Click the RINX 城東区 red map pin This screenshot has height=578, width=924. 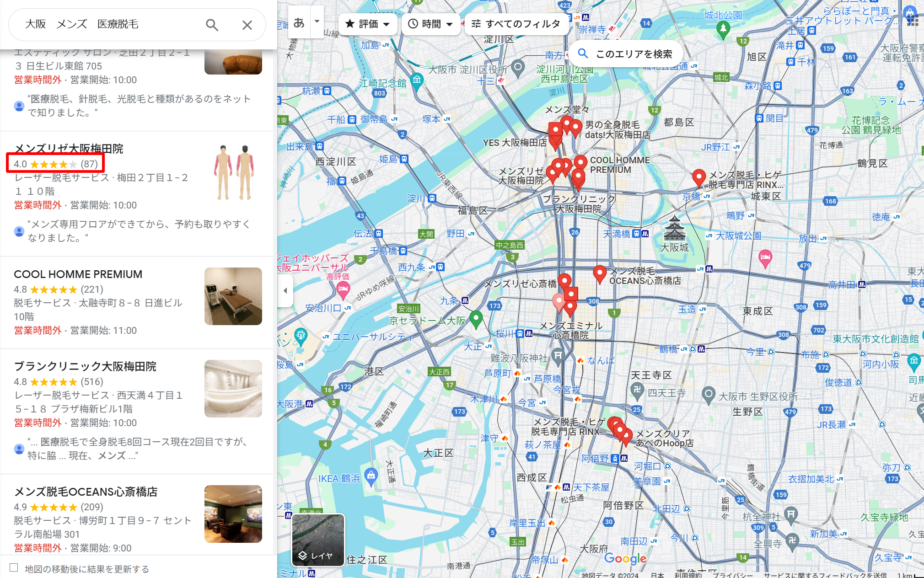pos(699,178)
